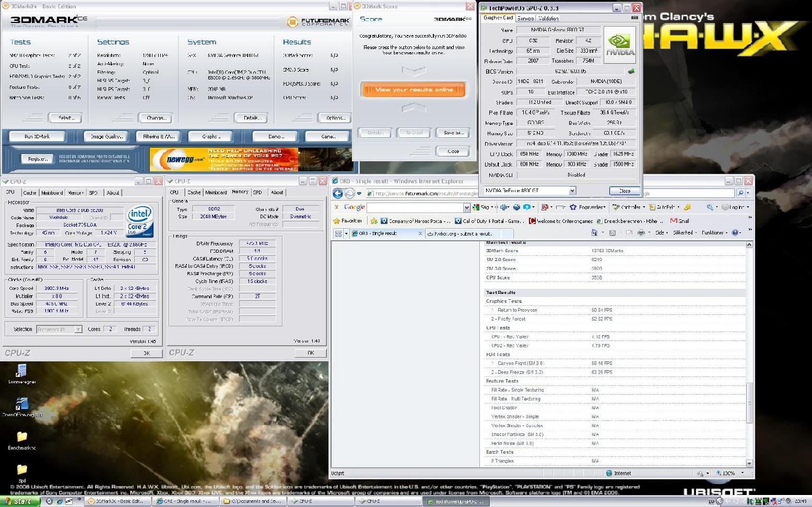
Task: Click the Google toolbar share bubble icon
Action: [527, 207]
